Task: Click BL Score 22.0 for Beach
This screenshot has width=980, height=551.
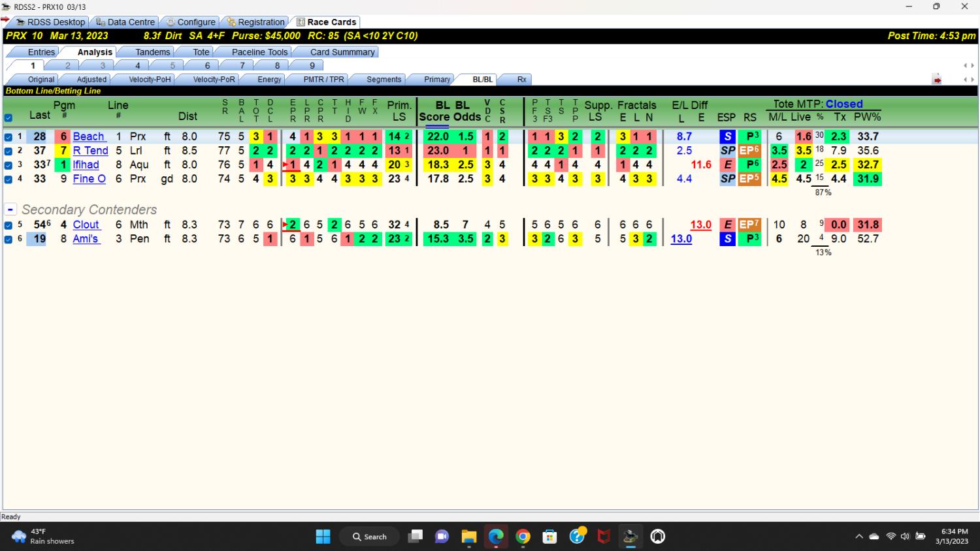Action: (x=437, y=136)
